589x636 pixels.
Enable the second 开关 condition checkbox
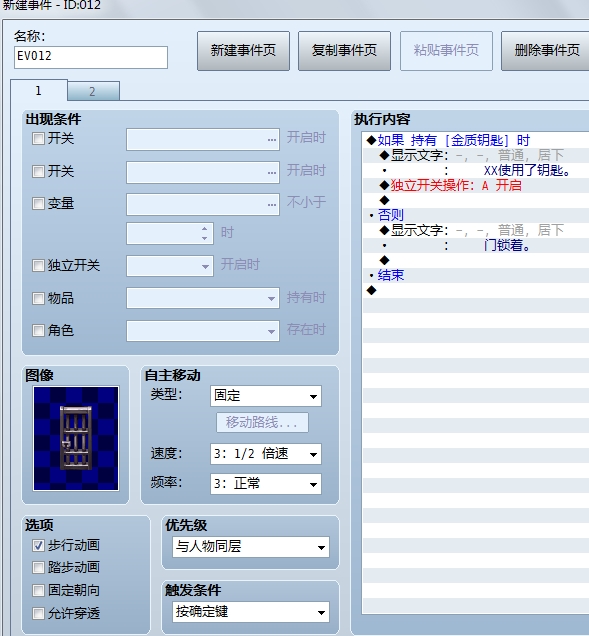click(38, 171)
